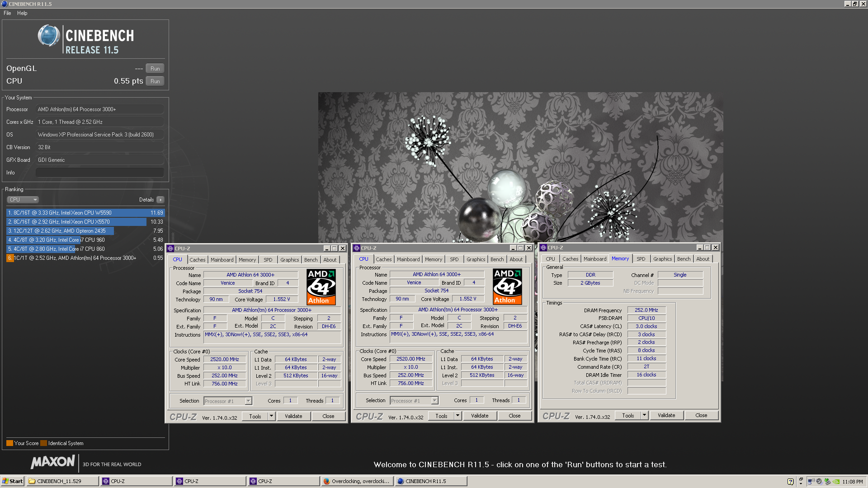Click AMD Athlon 64 logo in middle CPU-Z
This screenshot has height=488, width=868.
507,286
